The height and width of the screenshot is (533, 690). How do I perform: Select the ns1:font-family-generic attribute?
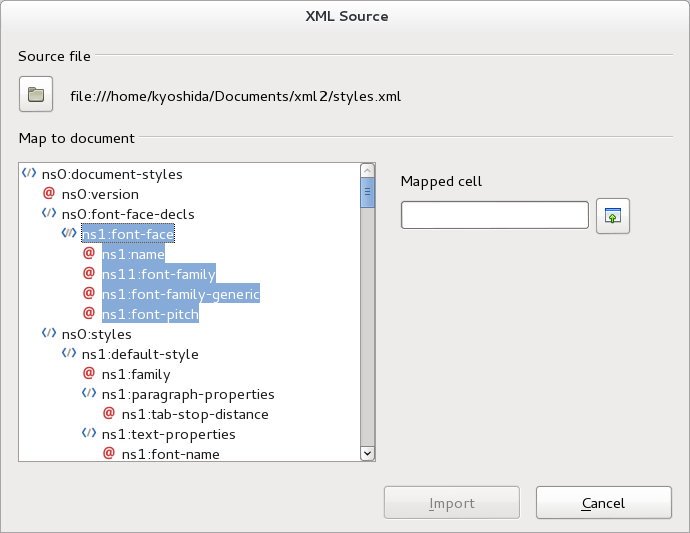point(180,294)
